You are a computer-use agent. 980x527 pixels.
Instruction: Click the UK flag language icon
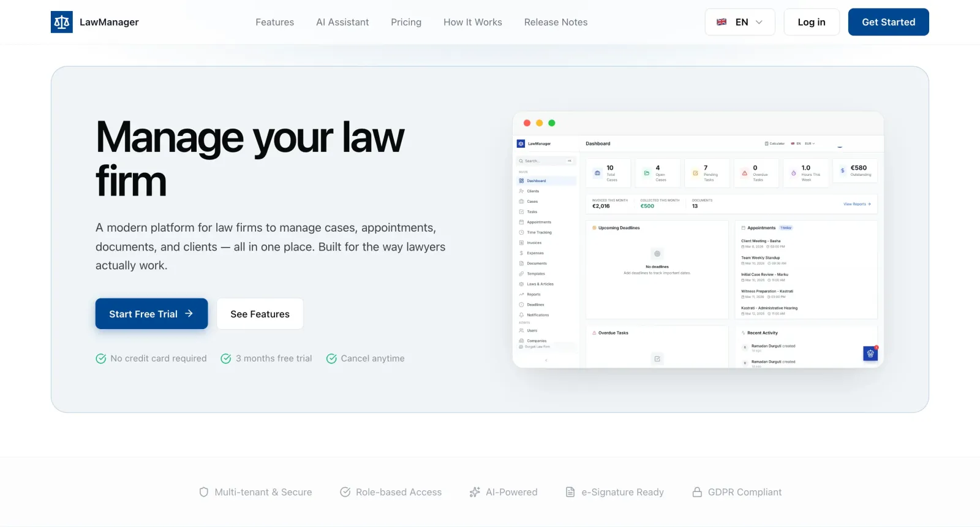point(722,22)
